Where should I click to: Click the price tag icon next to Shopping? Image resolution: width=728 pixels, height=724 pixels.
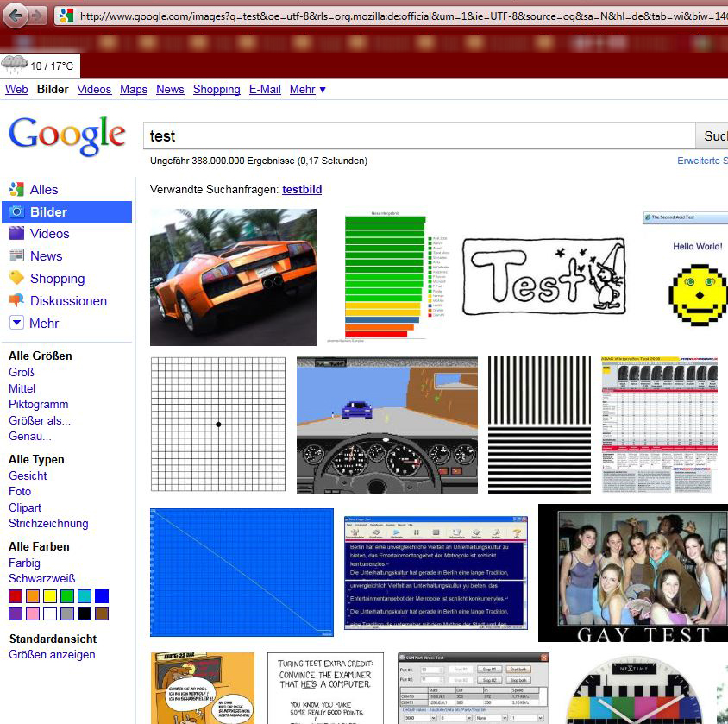coord(16,278)
